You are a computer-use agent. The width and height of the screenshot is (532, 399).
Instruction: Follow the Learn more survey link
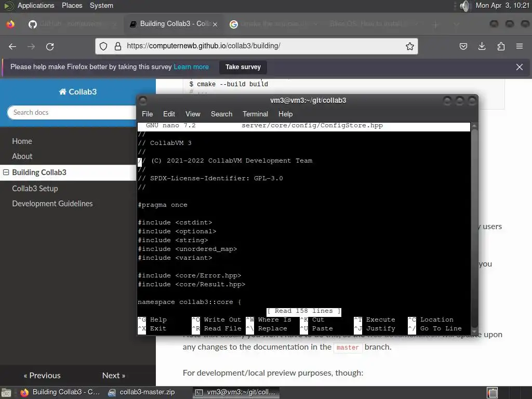[191, 67]
